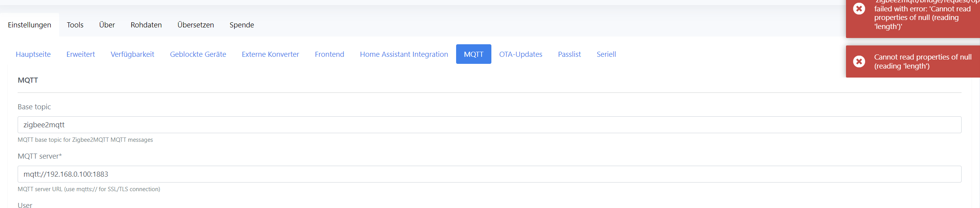The image size is (980, 208).
Task: Open Home Assistant Integration settings
Action: (404, 54)
